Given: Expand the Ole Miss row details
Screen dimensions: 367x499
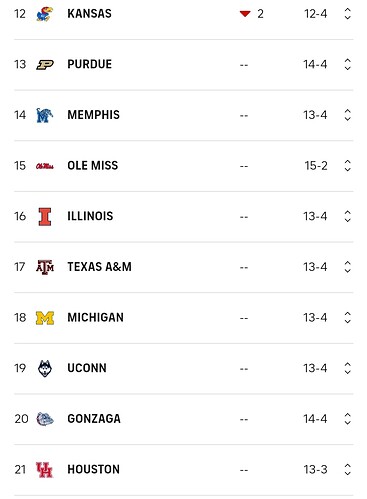Looking at the screenshot, I should pyautogui.click(x=347, y=166).
